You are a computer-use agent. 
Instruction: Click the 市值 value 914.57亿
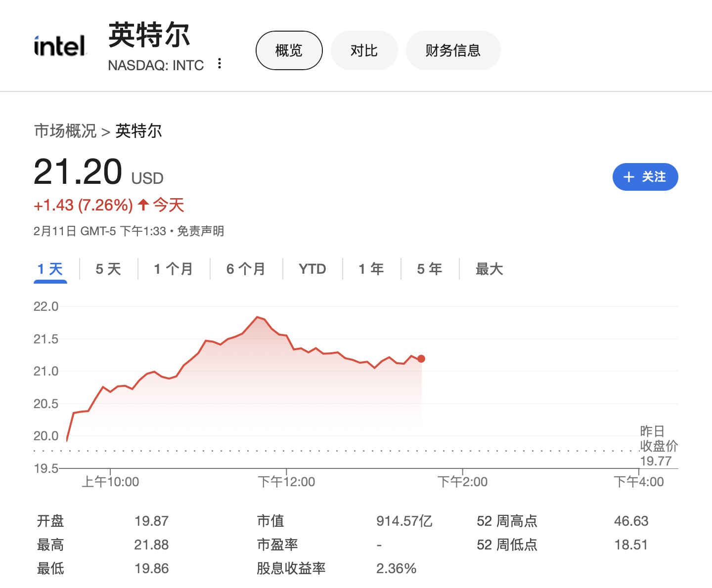(404, 521)
